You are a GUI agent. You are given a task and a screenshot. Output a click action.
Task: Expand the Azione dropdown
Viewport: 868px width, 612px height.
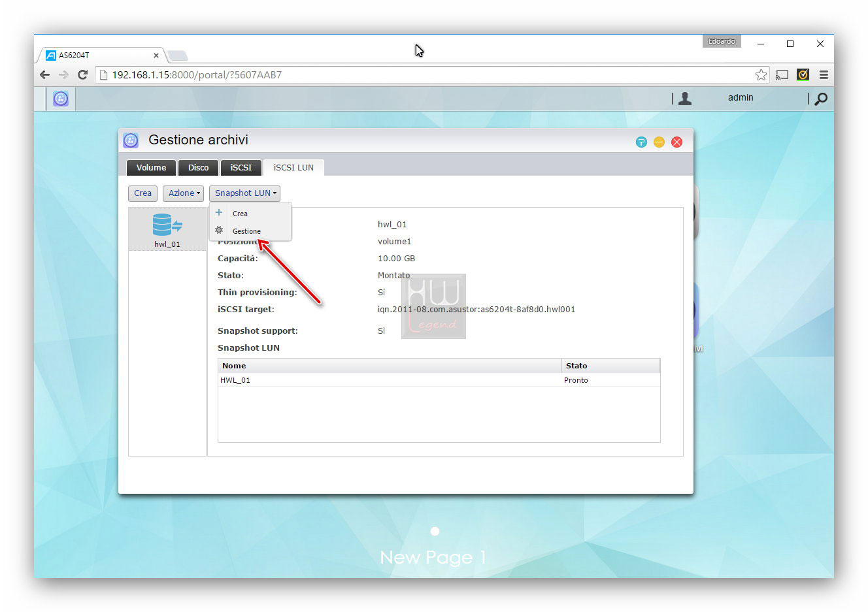pyautogui.click(x=183, y=193)
